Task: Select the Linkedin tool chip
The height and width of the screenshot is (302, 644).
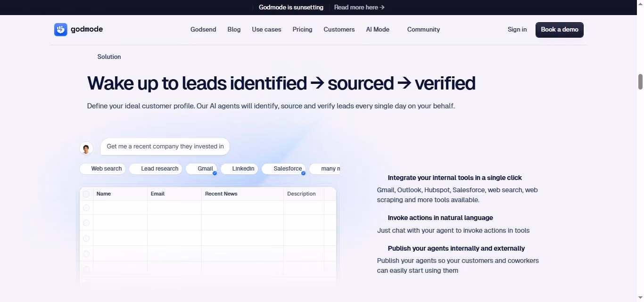Action: tap(239, 169)
